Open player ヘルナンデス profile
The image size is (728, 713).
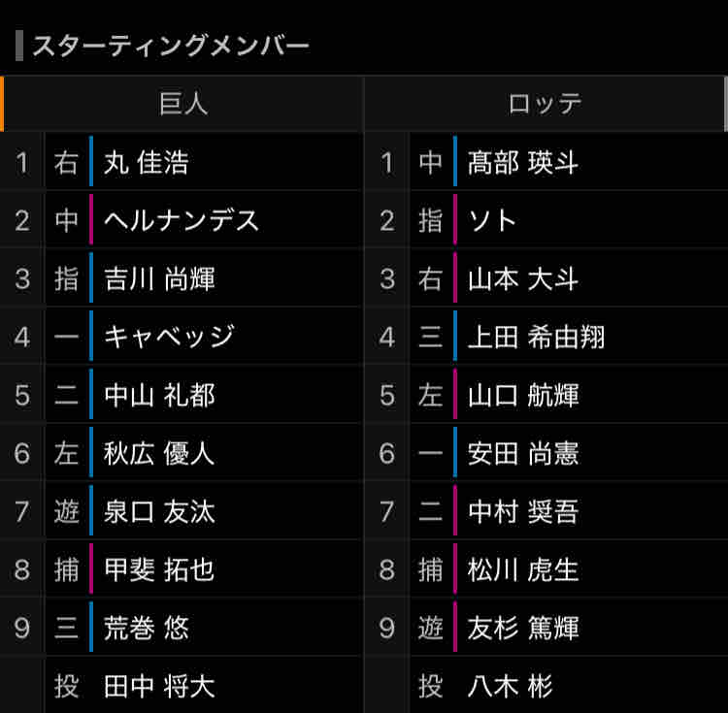182,220
